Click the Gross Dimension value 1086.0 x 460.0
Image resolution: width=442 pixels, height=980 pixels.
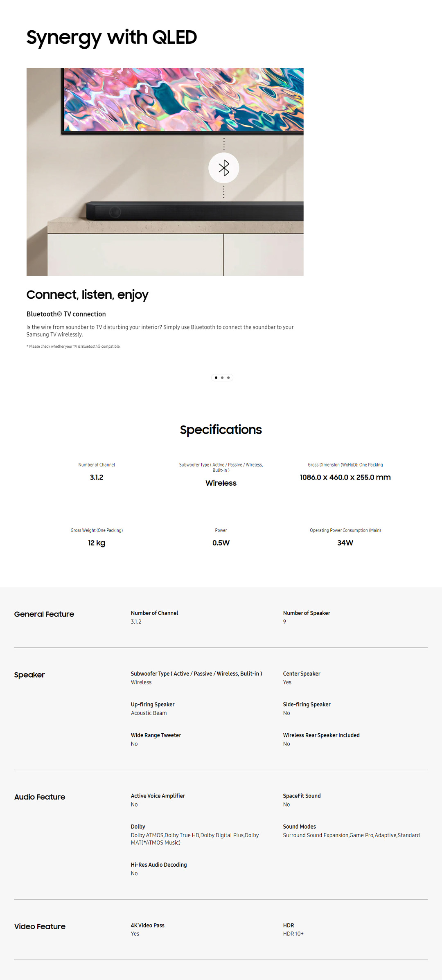pos(345,478)
